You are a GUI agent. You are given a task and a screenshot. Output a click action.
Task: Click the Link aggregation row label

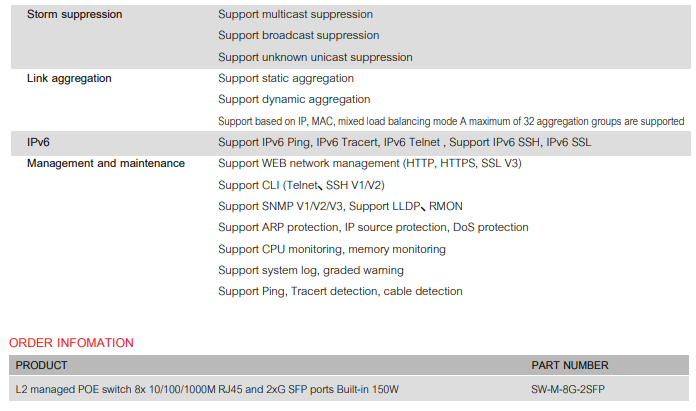(69, 79)
